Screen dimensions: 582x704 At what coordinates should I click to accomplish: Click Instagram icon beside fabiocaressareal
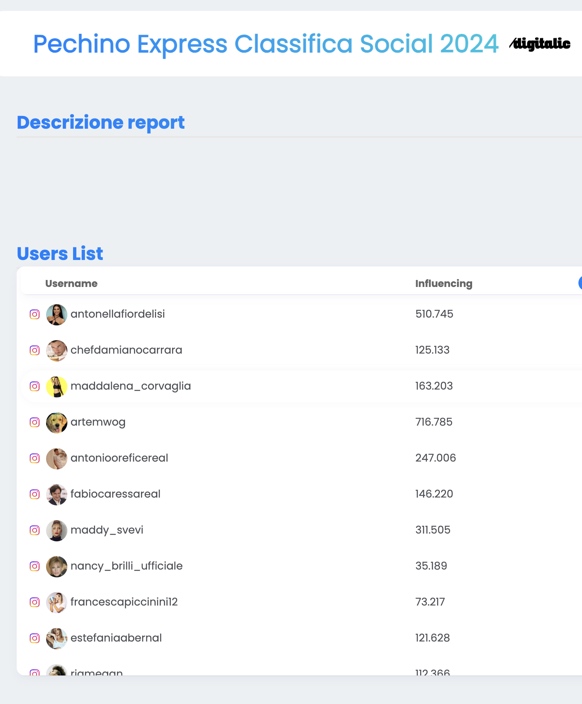[35, 494]
